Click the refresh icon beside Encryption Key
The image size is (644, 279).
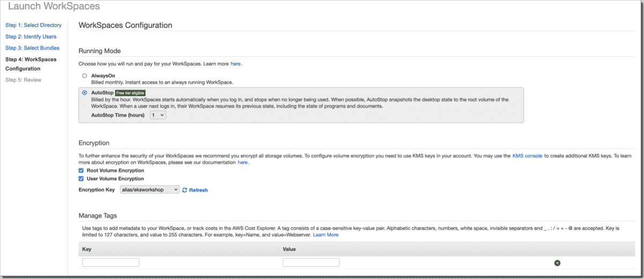click(x=185, y=190)
